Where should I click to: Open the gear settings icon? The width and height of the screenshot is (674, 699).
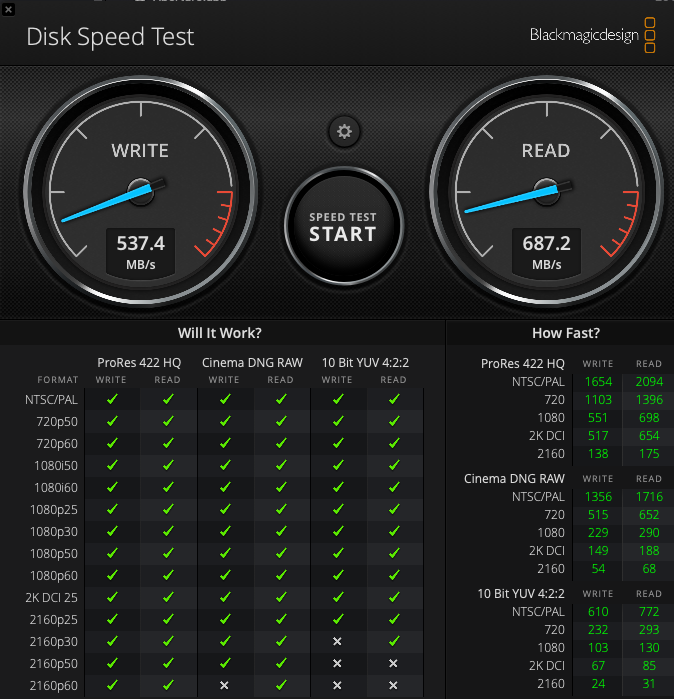point(344,132)
